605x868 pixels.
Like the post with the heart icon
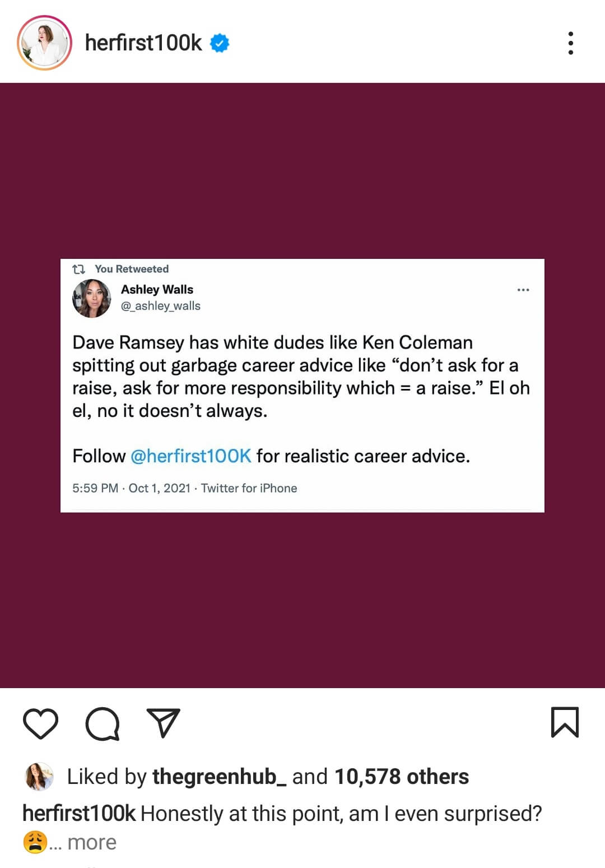pyautogui.click(x=40, y=723)
